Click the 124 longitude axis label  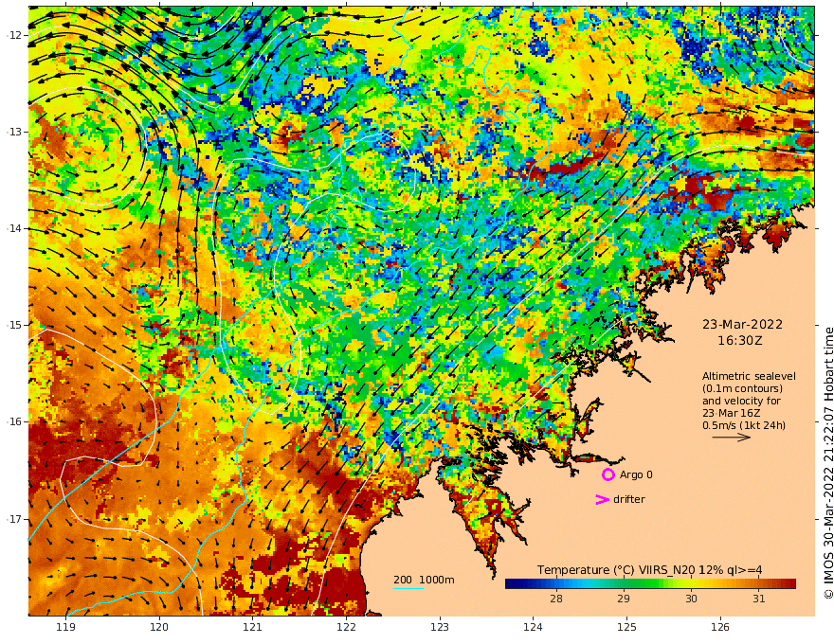533,627
